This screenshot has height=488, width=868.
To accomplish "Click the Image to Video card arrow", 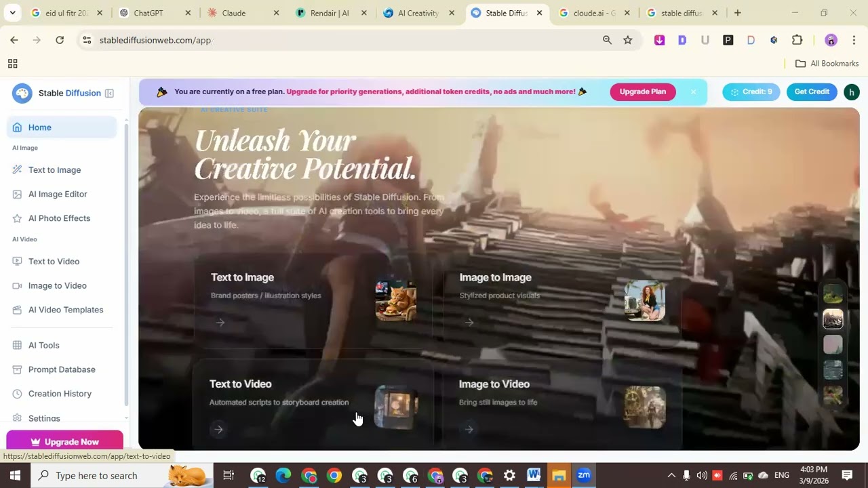I will [x=469, y=429].
